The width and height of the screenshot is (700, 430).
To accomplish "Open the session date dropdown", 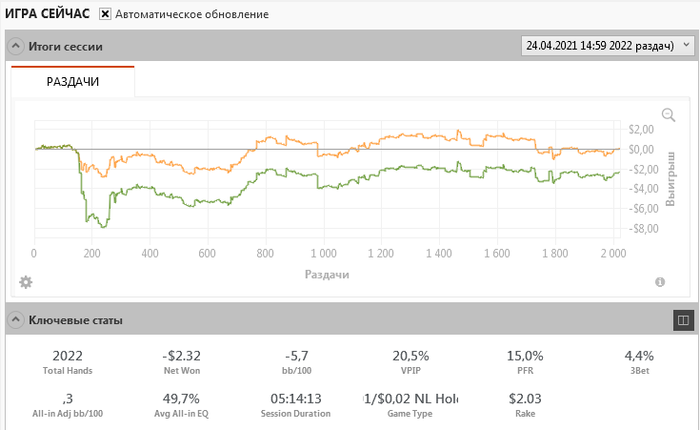I will pos(606,46).
